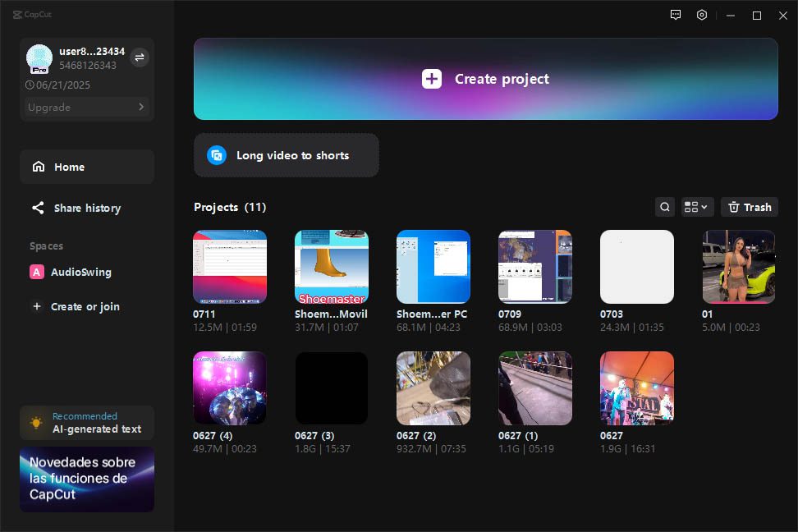
Task: Click the search projects magnifier icon
Action: click(665, 207)
